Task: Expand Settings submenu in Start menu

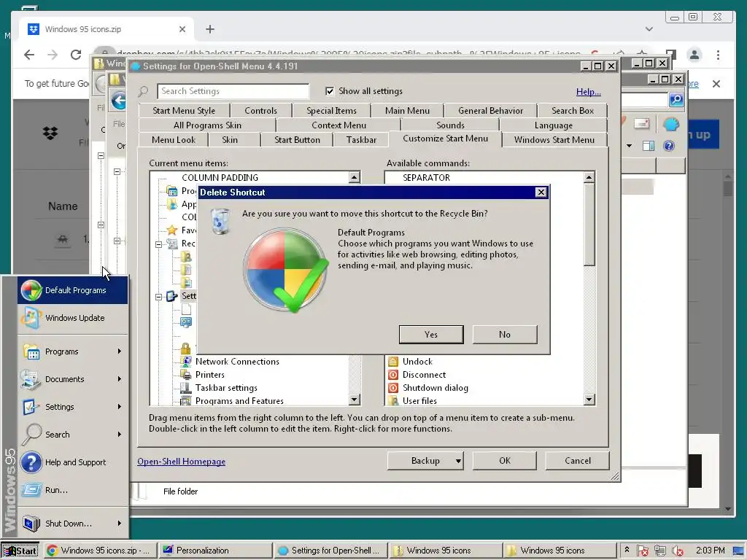Action: coord(73,407)
